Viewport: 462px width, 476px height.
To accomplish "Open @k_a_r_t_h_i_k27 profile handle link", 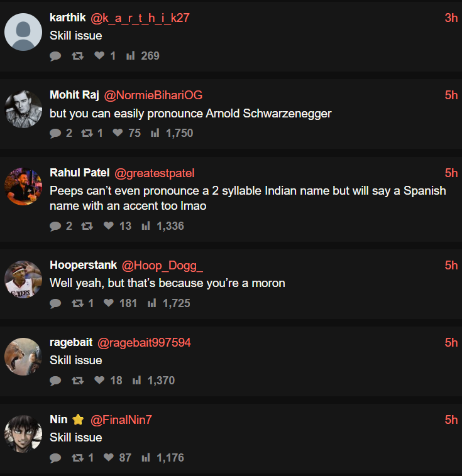I will point(140,18).
